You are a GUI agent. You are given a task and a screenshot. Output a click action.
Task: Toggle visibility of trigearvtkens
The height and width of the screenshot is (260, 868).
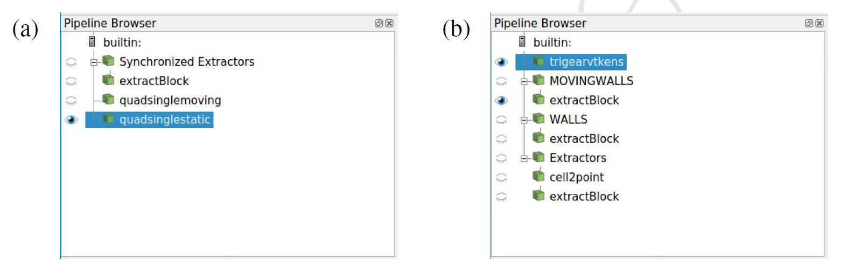[501, 62]
